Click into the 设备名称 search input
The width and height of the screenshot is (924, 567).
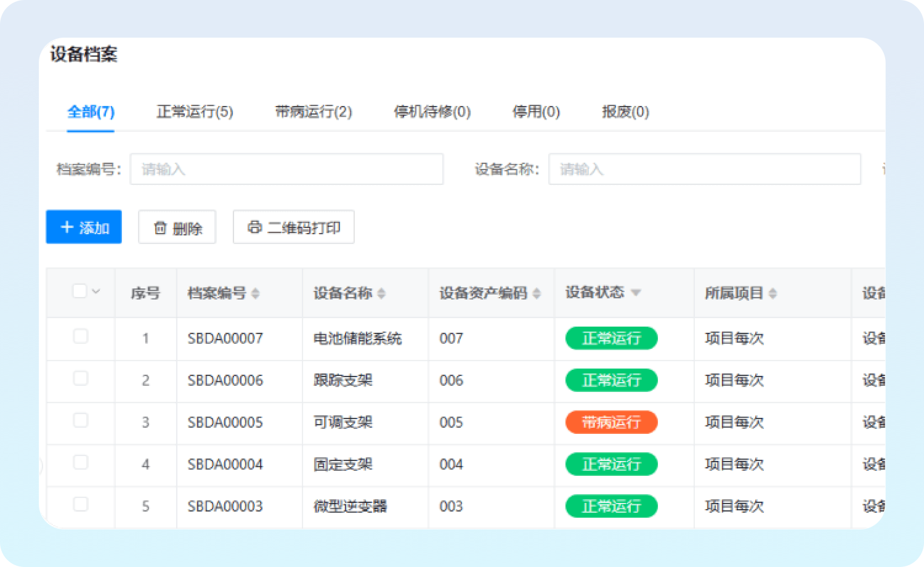click(704, 169)
